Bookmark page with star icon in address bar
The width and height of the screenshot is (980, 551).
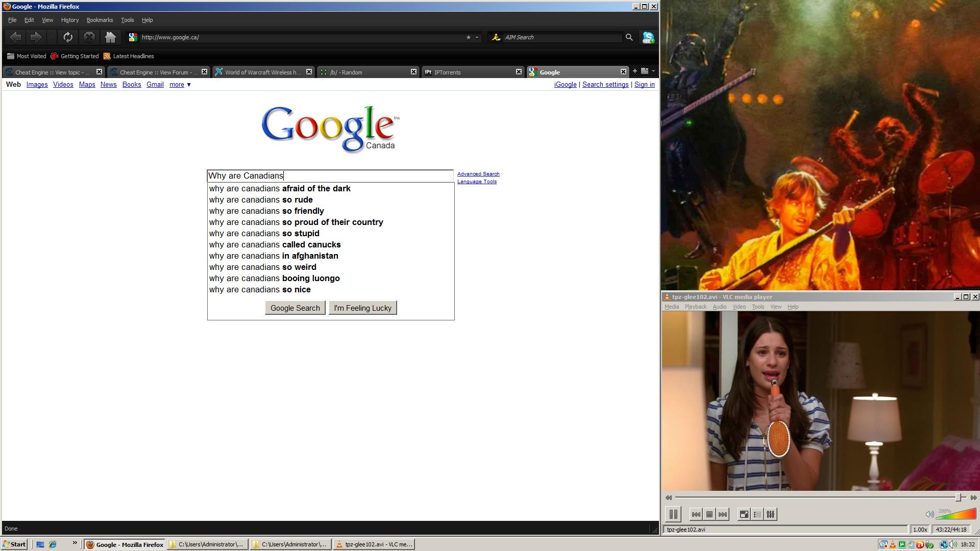pos(468,37)
